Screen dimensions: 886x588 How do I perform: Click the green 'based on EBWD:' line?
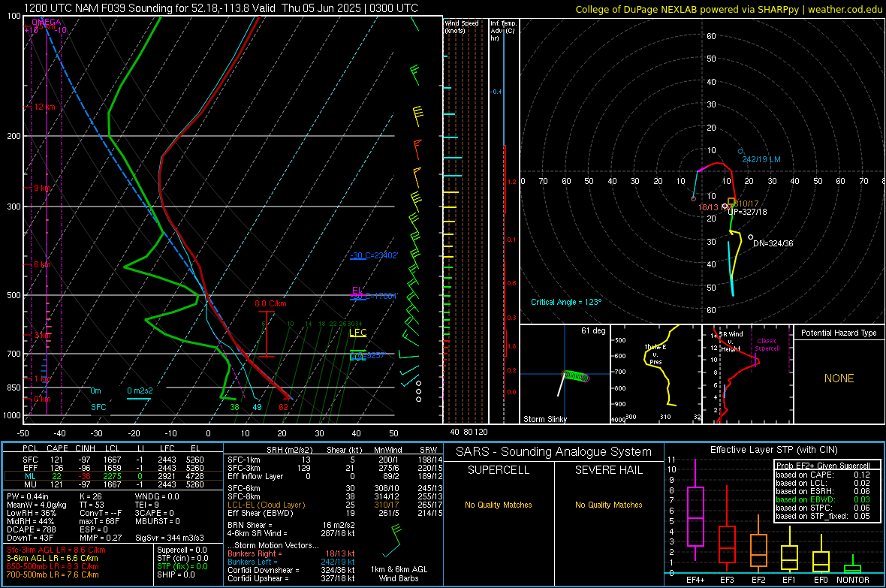(x=823, y=499)
